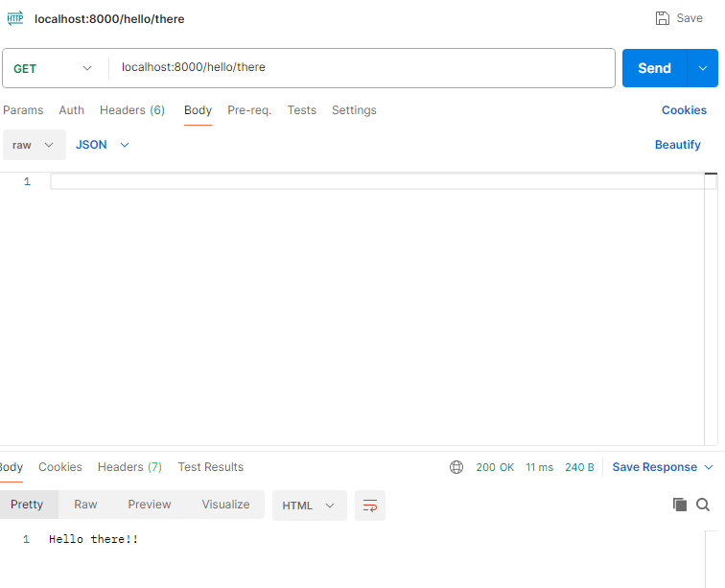Click the HTTP request type icon
Image resolution: width=725 pixels, height=588 pixels.
click(x=14, y=18)
